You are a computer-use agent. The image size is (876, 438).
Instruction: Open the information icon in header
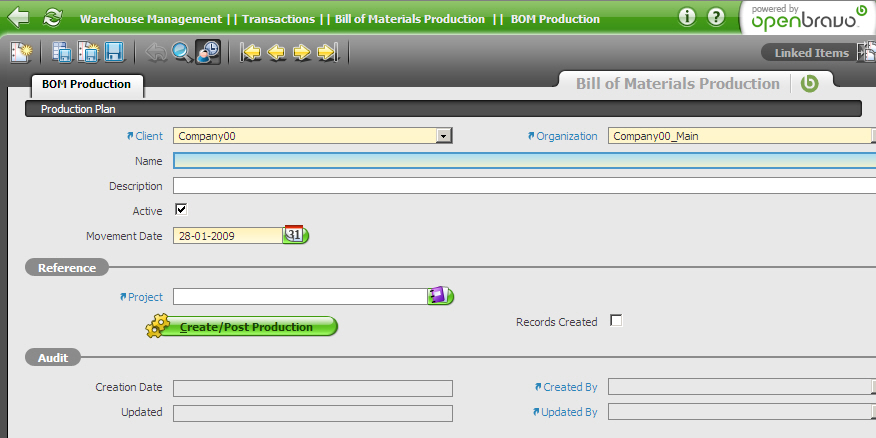coord(687,17)
